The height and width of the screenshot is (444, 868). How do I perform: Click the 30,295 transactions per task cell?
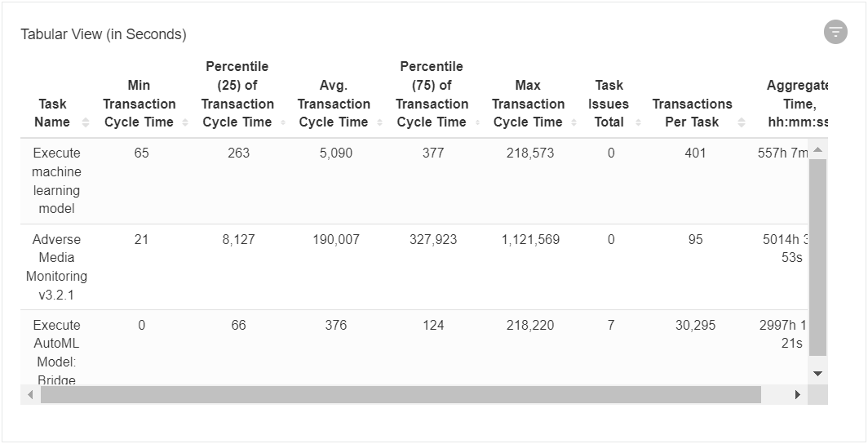[x=695, y=325]
